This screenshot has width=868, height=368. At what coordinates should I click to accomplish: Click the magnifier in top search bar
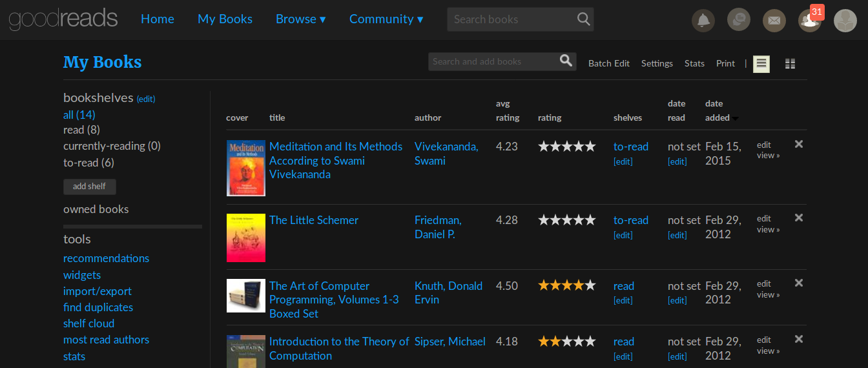pyautogui.click(x=583, y=19)
